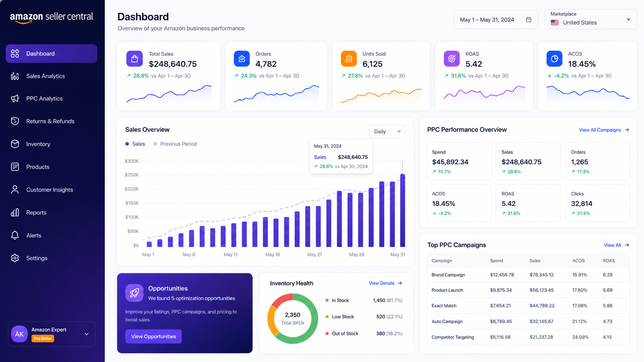Open the Marketplace United States dropdown

tap(590, 19)
